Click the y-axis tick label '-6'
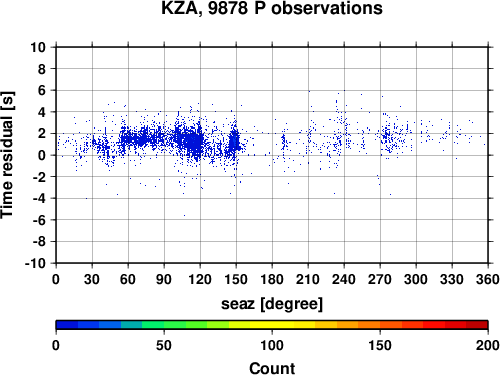Screen dimensions: 500x375 pos(39,220)
